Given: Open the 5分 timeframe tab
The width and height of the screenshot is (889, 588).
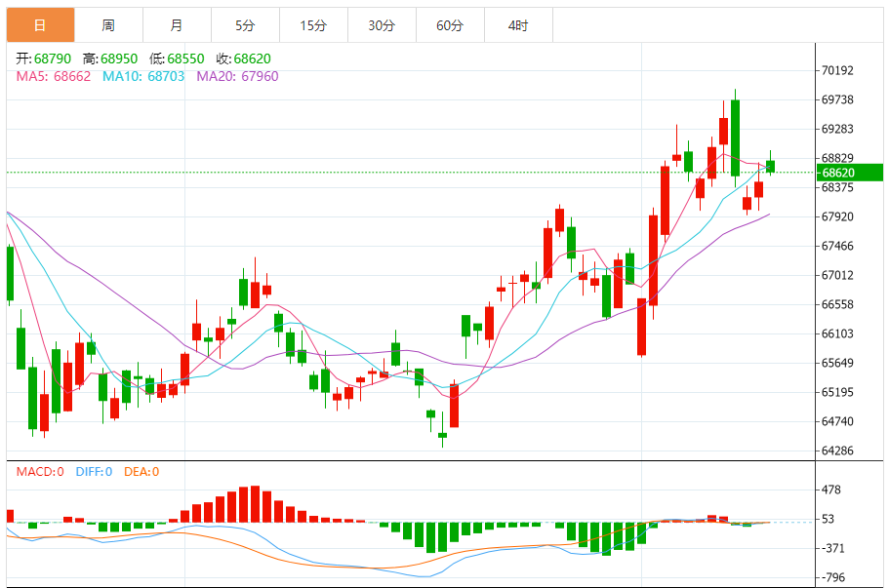Looking at the screenshot, I should (x=246, y=25).
